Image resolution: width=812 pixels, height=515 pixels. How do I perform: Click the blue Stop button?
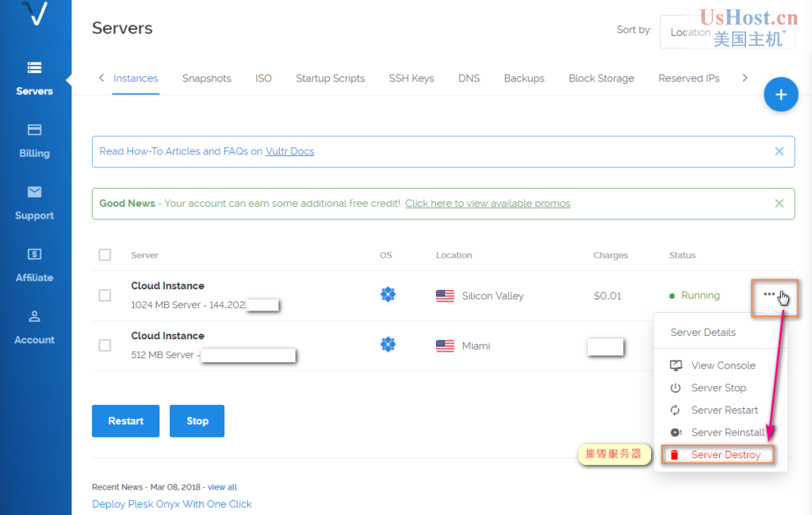(197, 421)
